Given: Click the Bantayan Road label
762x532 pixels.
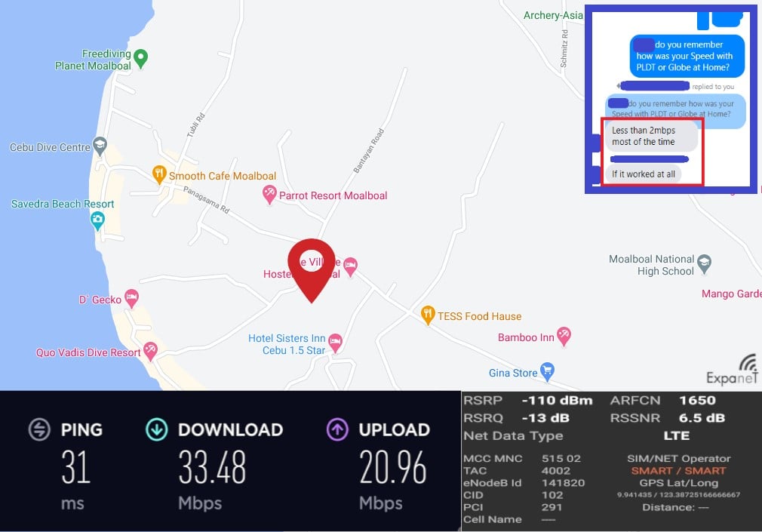Looking at the screenshot, I should click(369, 151).
